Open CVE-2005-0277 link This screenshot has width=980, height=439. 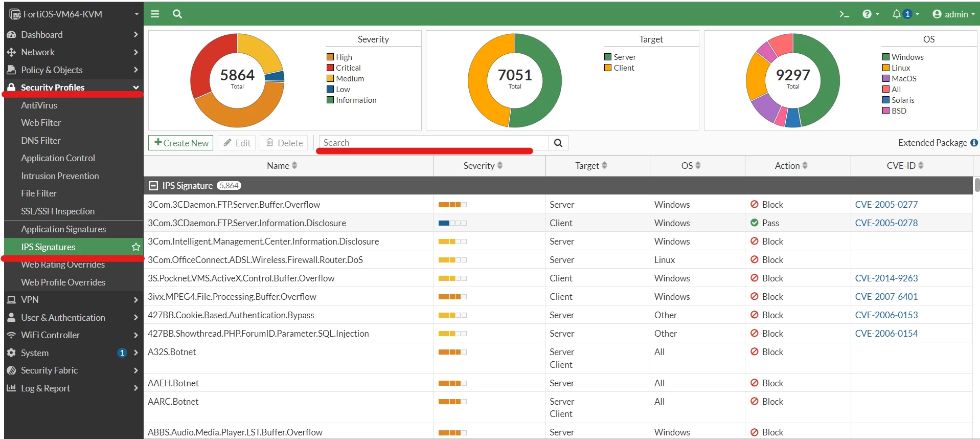[886, 205]
